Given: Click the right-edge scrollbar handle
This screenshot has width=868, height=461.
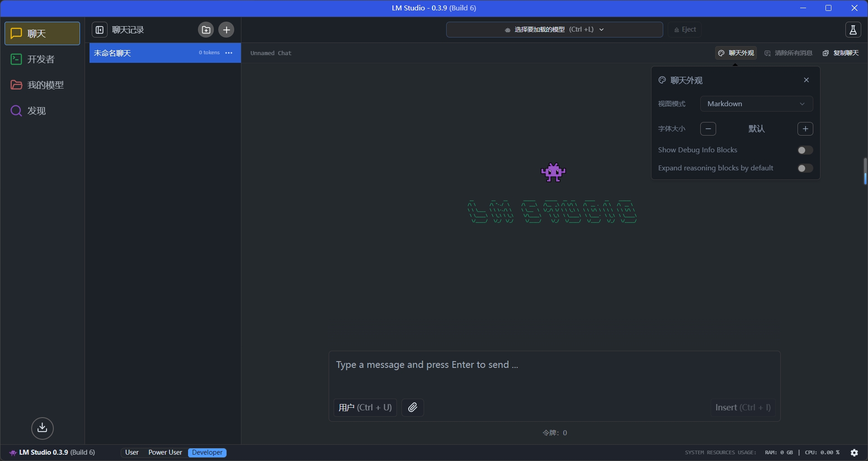Looking at the screenshot, I should [865, 171].
